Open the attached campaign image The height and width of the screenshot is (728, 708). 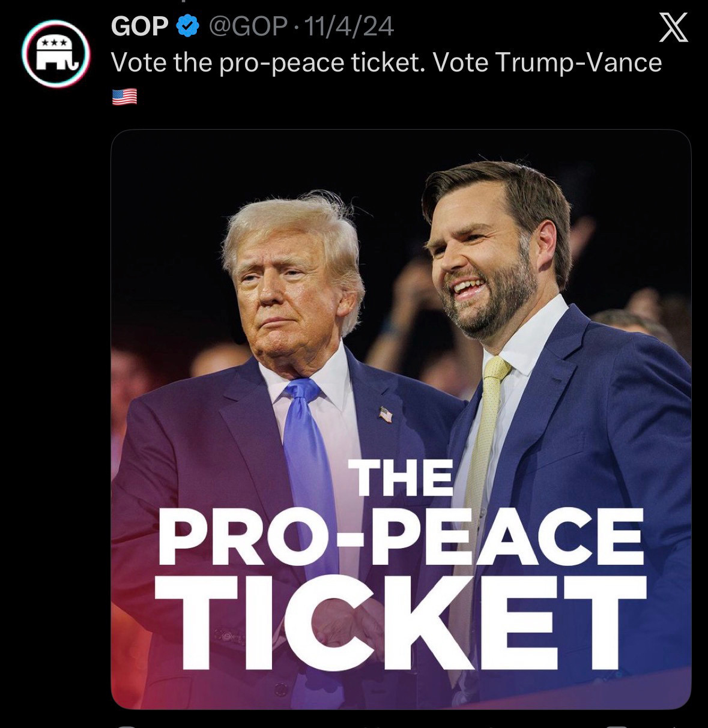point(401,420)
